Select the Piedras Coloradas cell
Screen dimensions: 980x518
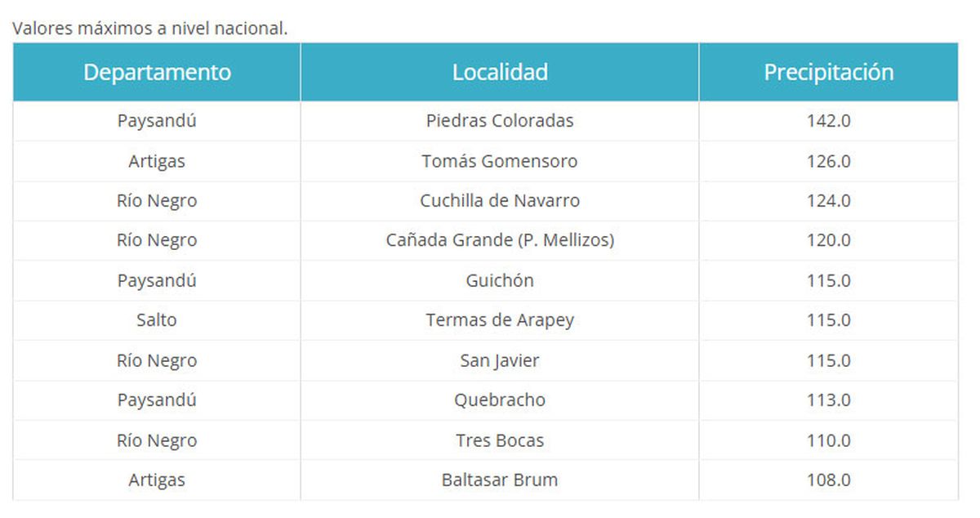point(500,121)
